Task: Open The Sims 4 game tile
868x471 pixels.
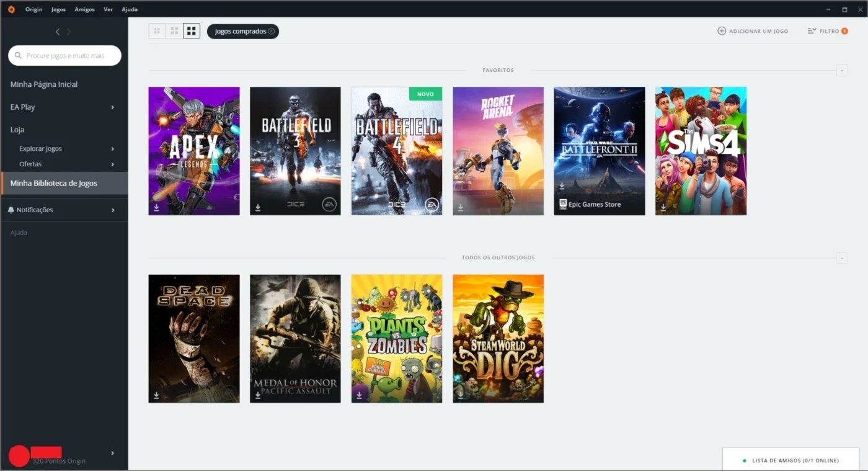Action: [701, 151]
